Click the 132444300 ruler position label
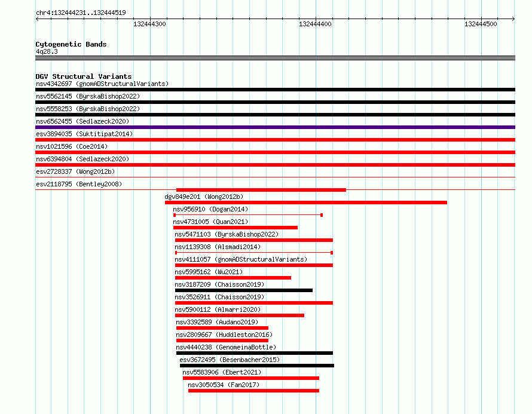The image size is (532, 414). [x=149, y=24]
